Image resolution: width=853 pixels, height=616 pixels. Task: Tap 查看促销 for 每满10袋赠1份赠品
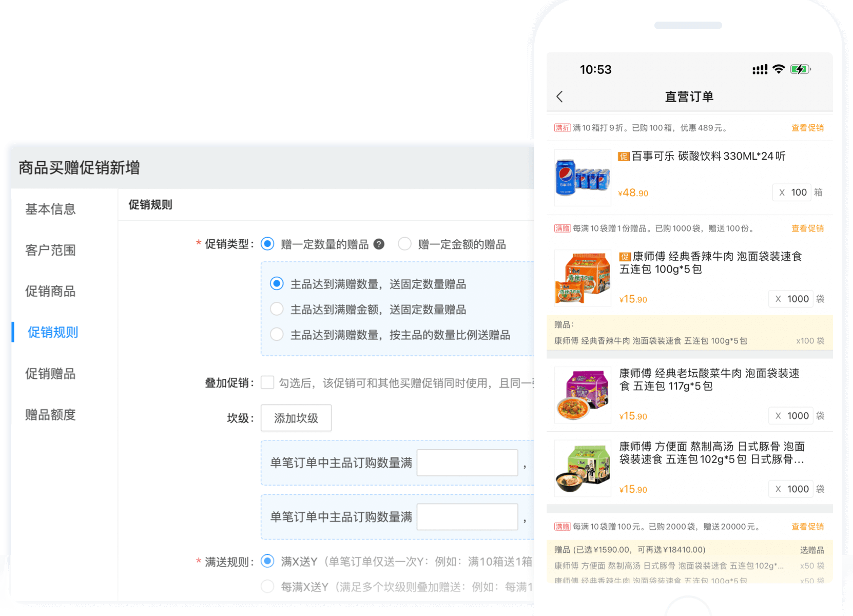coord(807,228)
